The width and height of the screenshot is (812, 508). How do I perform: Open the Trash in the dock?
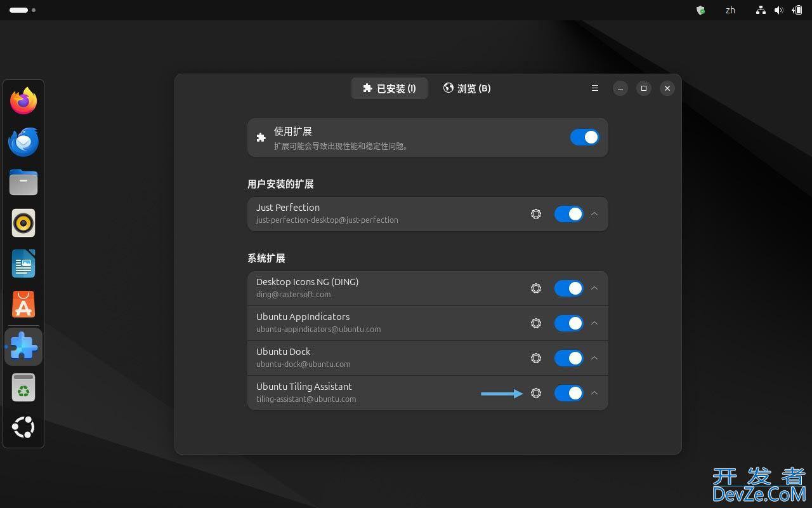23,387
